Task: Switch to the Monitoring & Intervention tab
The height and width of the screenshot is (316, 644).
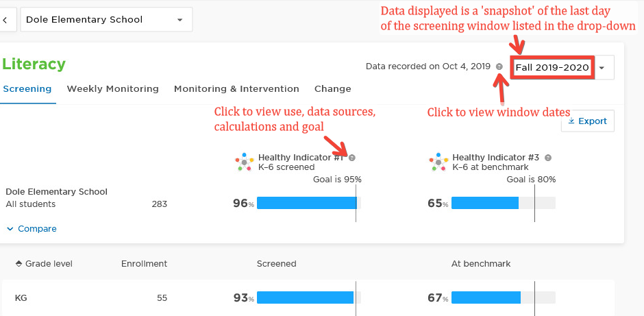Action: coord(236,88)
